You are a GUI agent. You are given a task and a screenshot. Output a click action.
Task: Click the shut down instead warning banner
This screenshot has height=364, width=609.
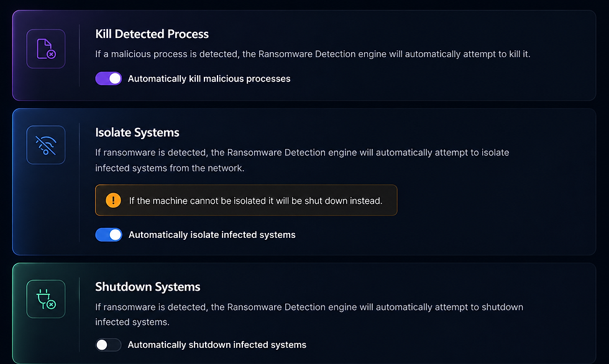click(246, 200)
